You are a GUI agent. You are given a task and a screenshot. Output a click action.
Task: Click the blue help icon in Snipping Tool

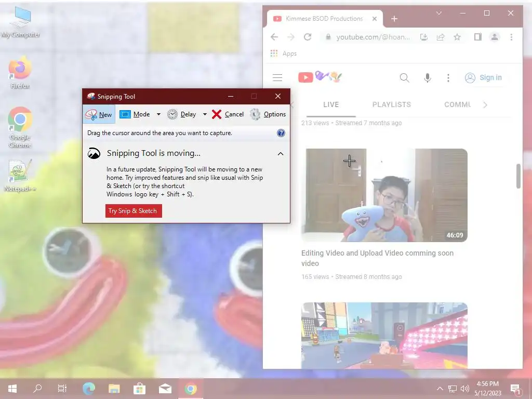[281, 133]
